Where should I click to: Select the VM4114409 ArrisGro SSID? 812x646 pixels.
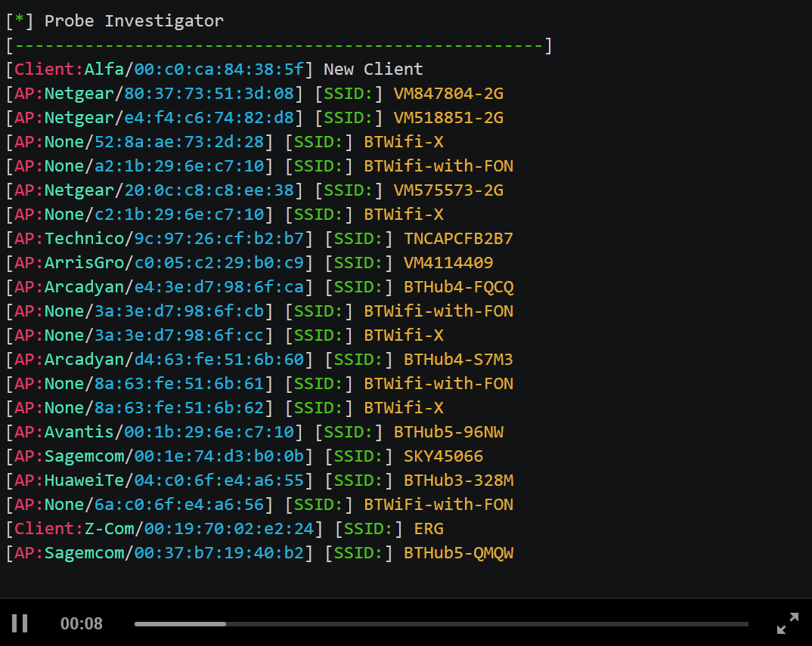[x=448, y=262]
